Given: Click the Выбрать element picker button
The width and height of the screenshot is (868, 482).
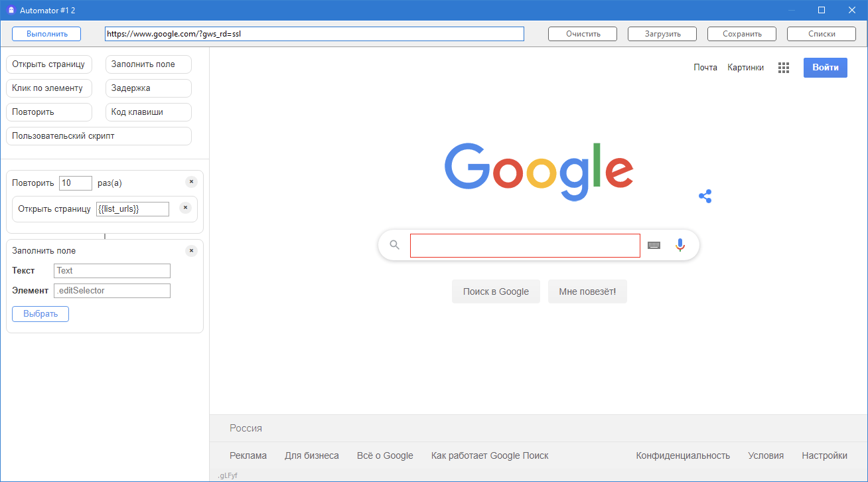Looking at the screenshot, I should (40, 314).
